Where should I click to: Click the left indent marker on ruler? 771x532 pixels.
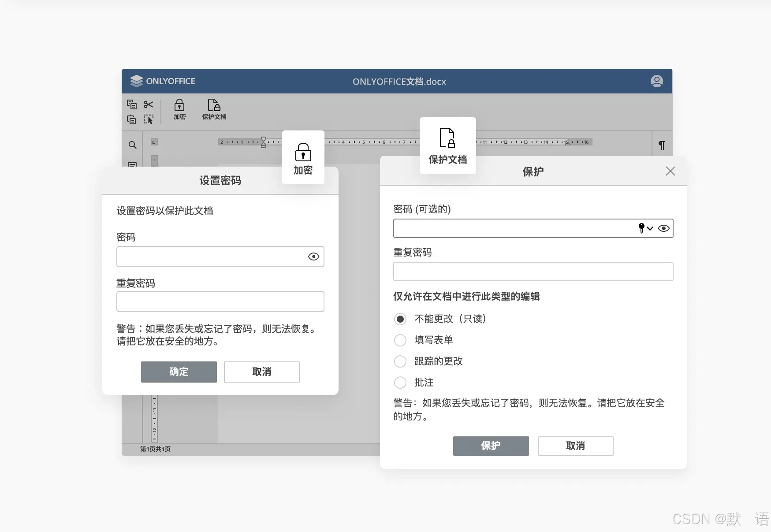pos(264,142)
